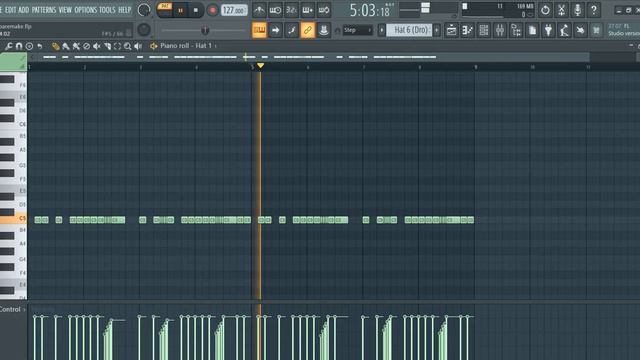Click the scissors cut icon
Viewport: 640px width, 360px height.
point(562,10)
